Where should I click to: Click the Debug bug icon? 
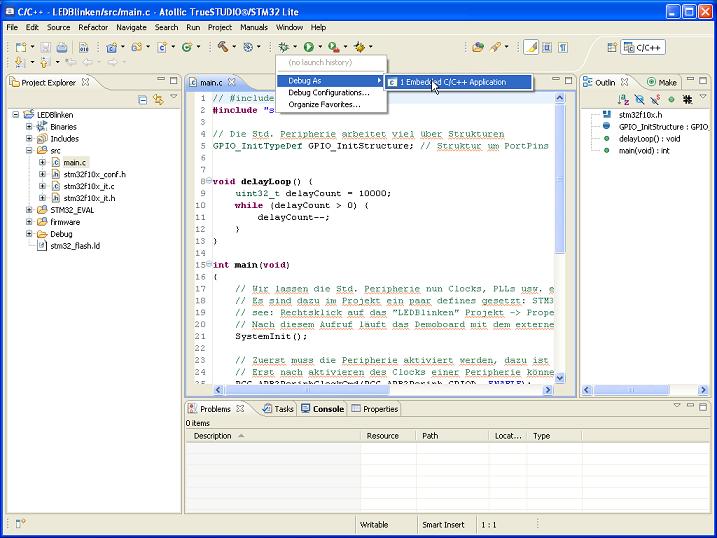[x=284, y=47]
